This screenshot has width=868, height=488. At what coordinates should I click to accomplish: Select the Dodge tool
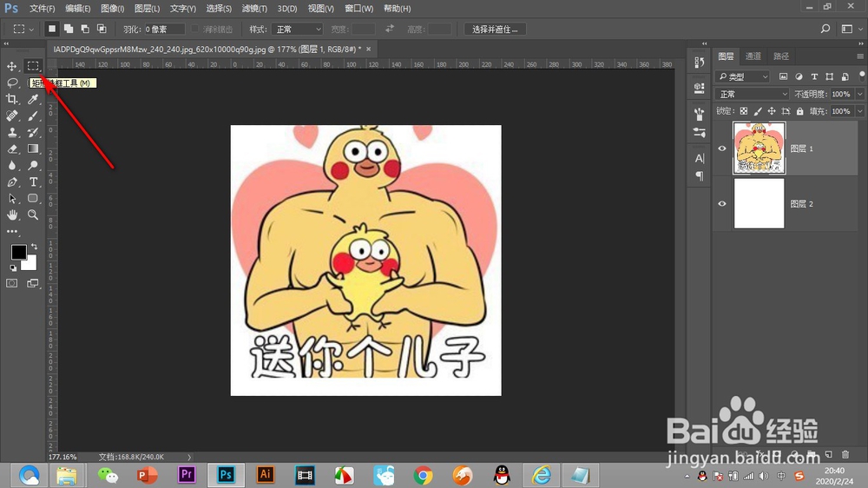pyautogui.click(x=33, y=165)
